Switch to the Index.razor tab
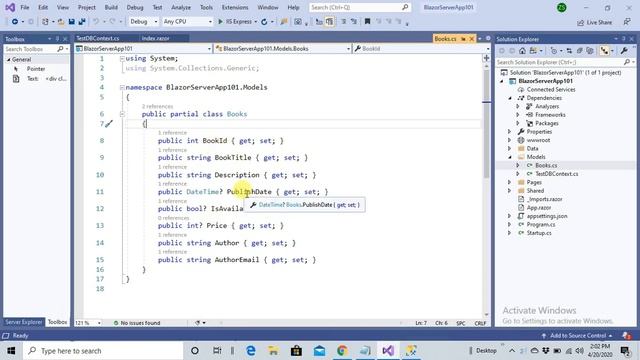Screen dimensions: 640x360 [x=156, y=38]
